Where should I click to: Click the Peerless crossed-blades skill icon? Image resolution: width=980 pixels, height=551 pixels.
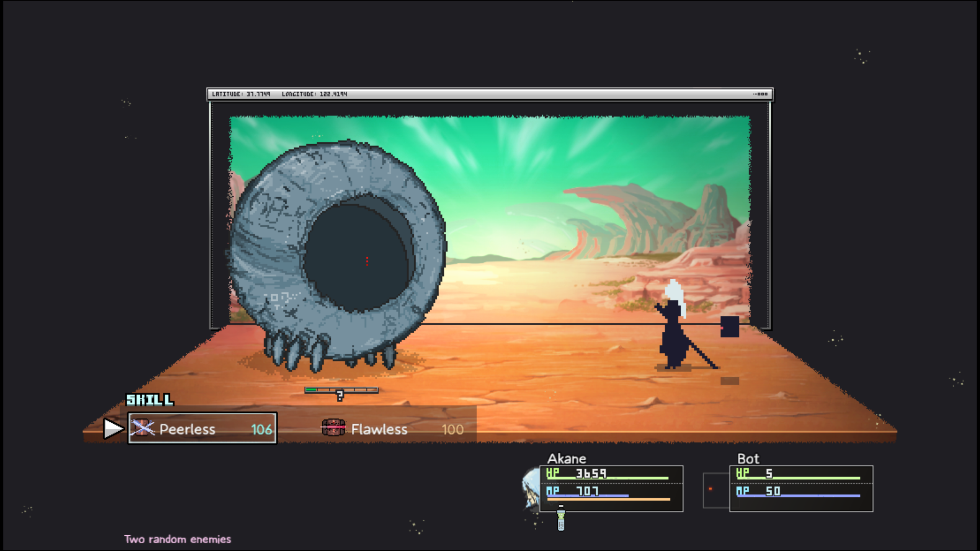142,428
